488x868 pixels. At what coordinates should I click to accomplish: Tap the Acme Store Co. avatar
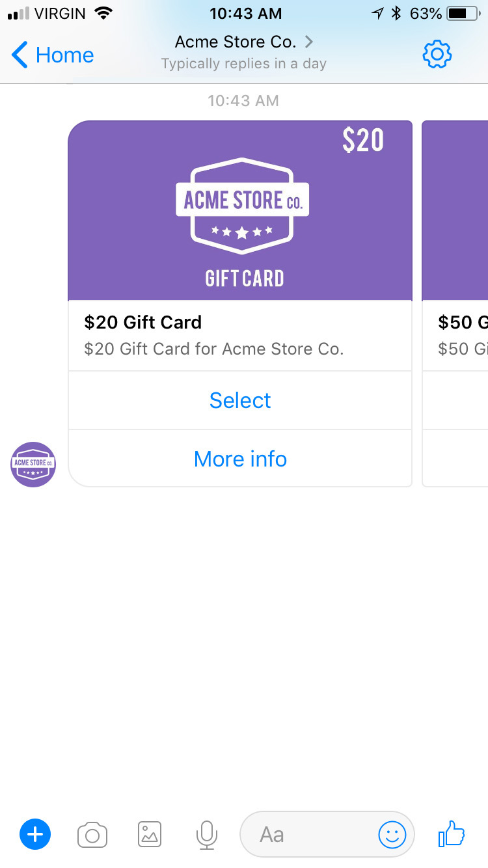[33, 464]
